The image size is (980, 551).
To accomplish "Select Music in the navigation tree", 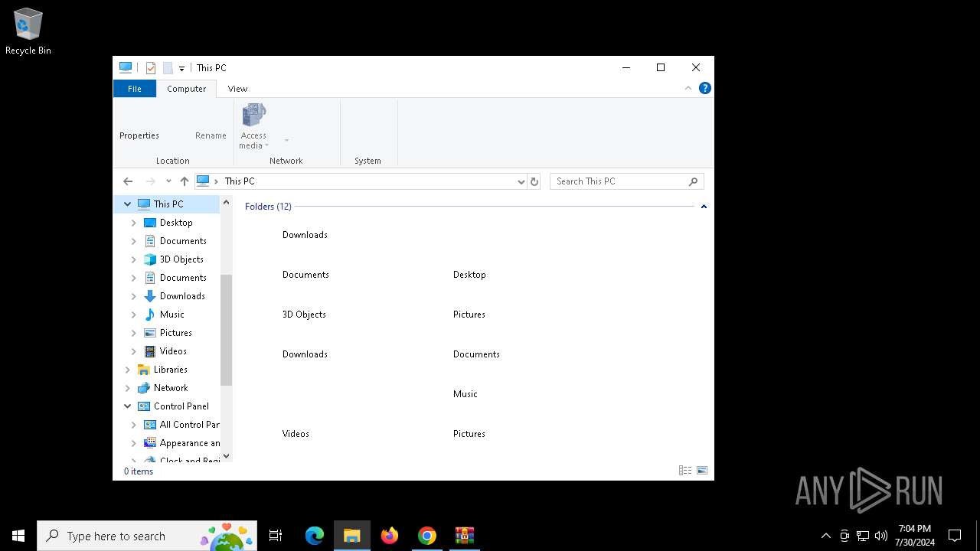I will coord(171,315).
